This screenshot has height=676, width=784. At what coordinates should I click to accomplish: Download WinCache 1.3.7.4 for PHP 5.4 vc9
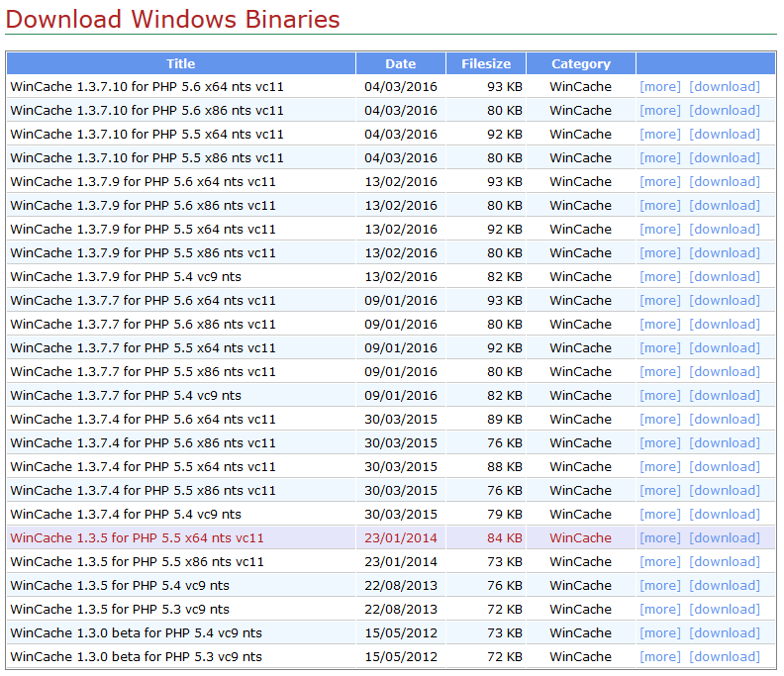(x=725, y=515)
